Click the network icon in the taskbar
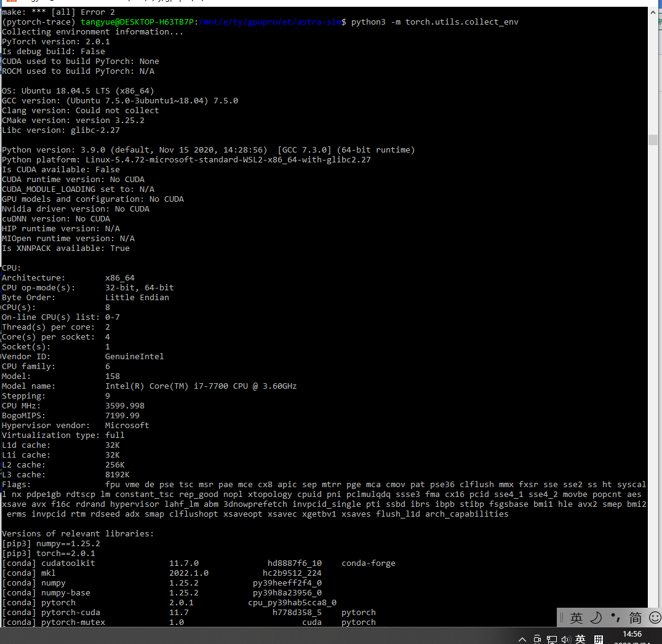 click(x=552, y=640)
